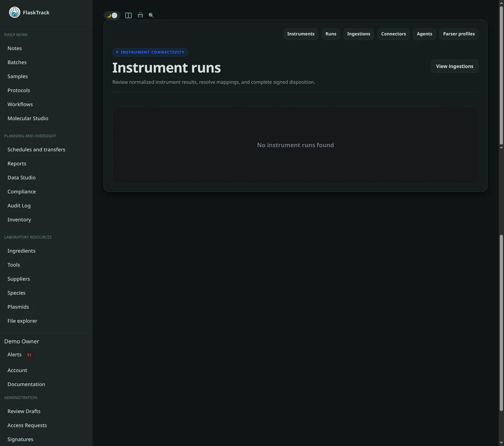
Task: Toggle the dark mode moon switch
Action: click(x=112, y=15)
